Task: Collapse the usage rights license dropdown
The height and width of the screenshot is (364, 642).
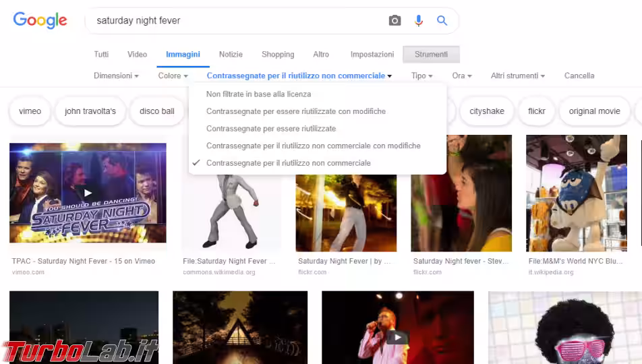Action: (299, 75)
